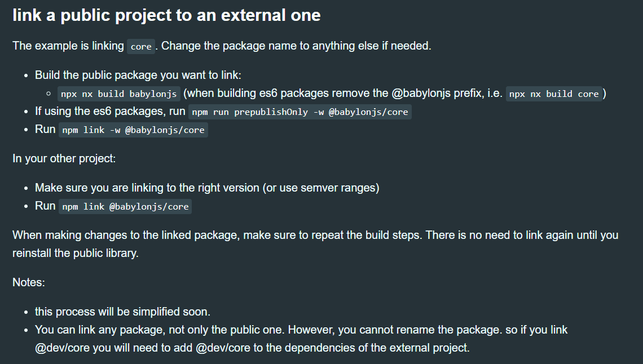The image size is (643, 364).
Task: Click the code "npm link @babylonjs/core"
Action: pyautogui.click(x=125, y=206)
